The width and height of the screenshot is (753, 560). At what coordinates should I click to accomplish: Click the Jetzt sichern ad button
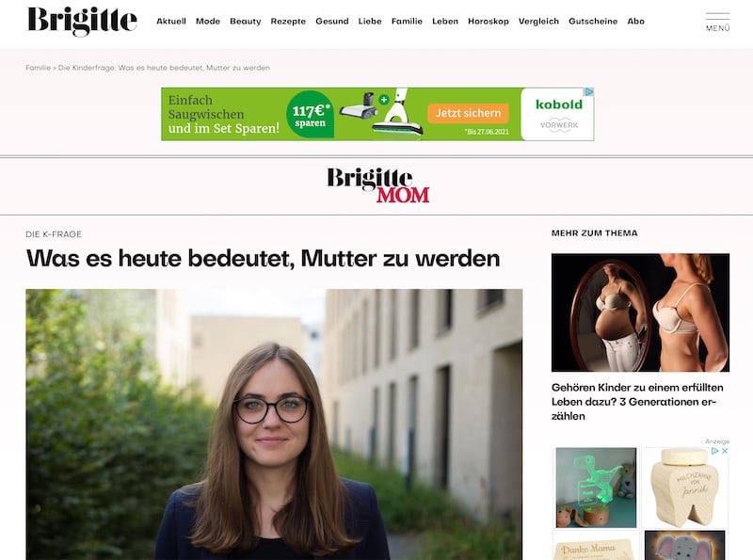[468, 113]
